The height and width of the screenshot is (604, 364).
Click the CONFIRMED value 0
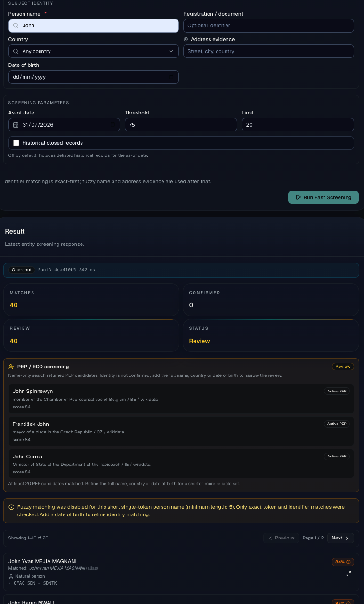pos(191,305)
